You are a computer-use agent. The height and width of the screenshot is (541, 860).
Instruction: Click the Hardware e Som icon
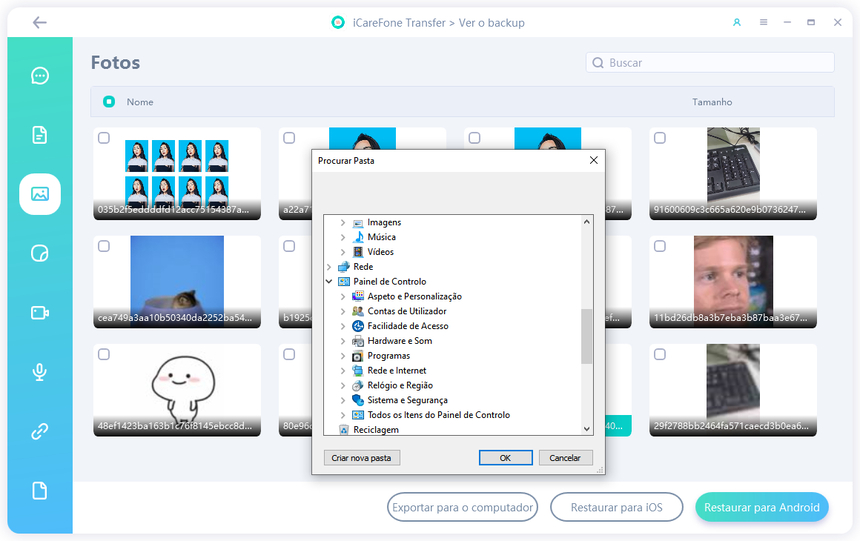click(358, 341)
